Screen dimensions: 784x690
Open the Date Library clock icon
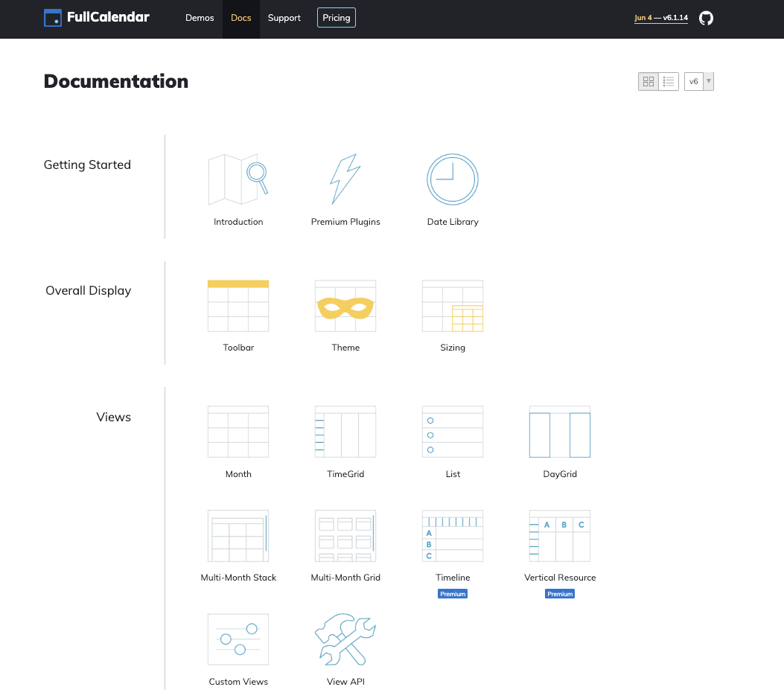(x=453, y=179)
